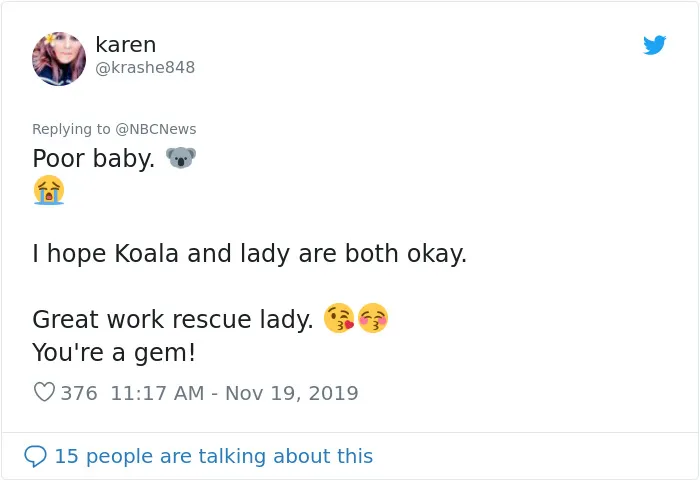Open '15 people are talking about this'
Viewport: 700px width, 481px height.
[214, 456]
